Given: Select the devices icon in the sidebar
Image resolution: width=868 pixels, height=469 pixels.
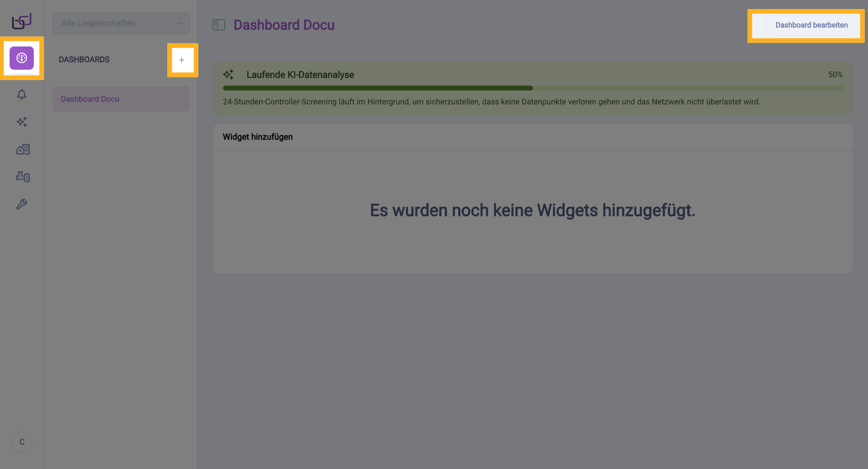Looking at the screenshot, I should click(x=22, y=176).
